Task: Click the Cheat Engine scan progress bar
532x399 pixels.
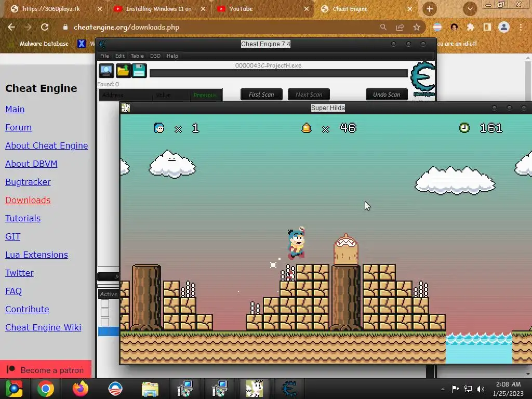Action: coord(278,73)
